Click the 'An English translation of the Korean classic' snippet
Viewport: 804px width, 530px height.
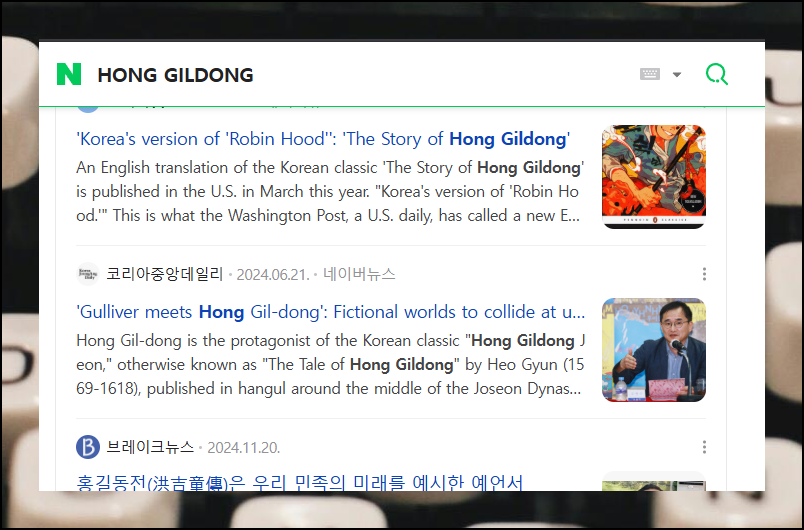click(330, 191)
